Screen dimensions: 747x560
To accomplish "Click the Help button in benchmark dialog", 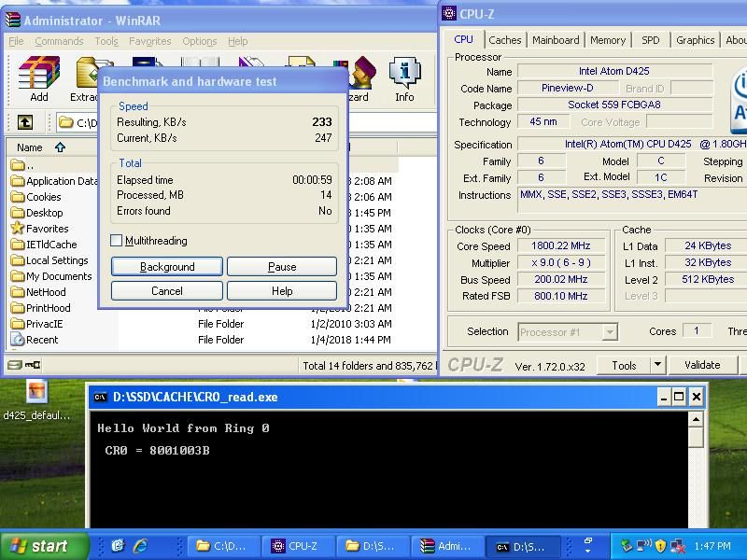I will pyautogui.click(x=282, y=291).
